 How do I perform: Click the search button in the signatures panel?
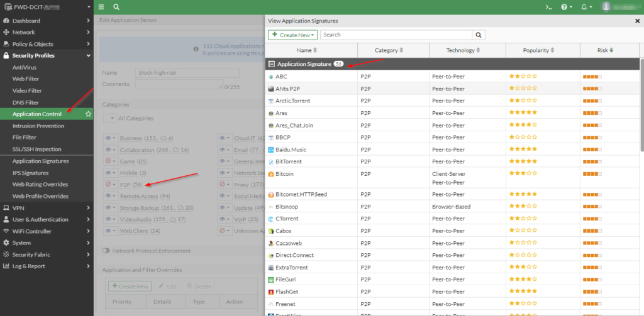click(479, 35)
